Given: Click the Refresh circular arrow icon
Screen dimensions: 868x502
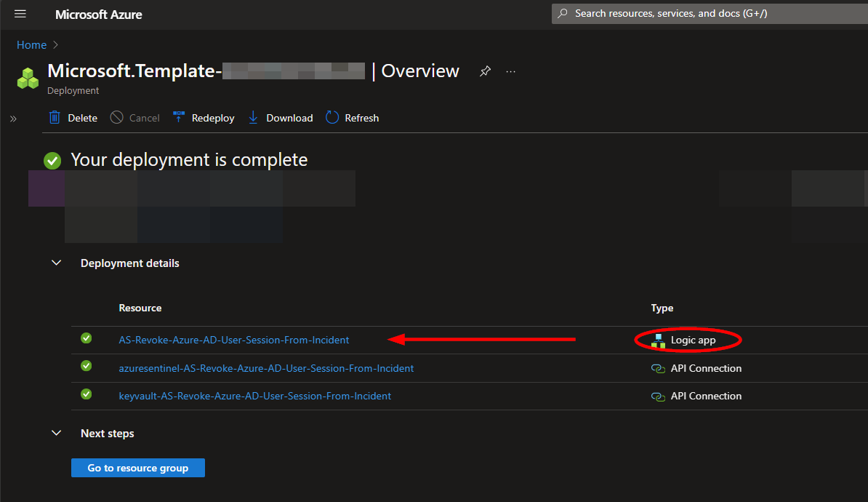Looking at the screenshot, I should pyautogui.click(x=332, y=117).
